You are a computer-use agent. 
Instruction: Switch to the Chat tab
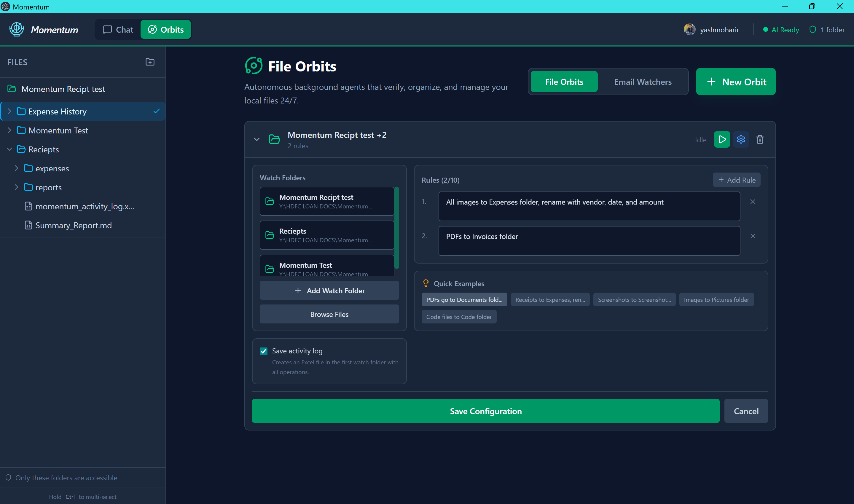click(118, 30)
